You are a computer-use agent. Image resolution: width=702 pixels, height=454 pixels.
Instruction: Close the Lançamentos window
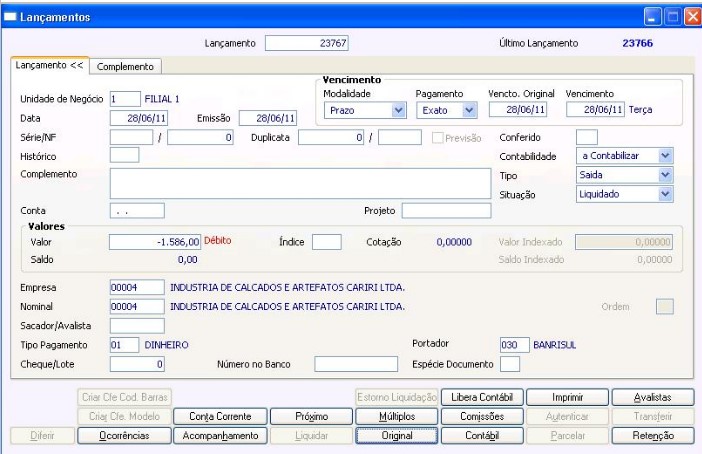(693, 17)
